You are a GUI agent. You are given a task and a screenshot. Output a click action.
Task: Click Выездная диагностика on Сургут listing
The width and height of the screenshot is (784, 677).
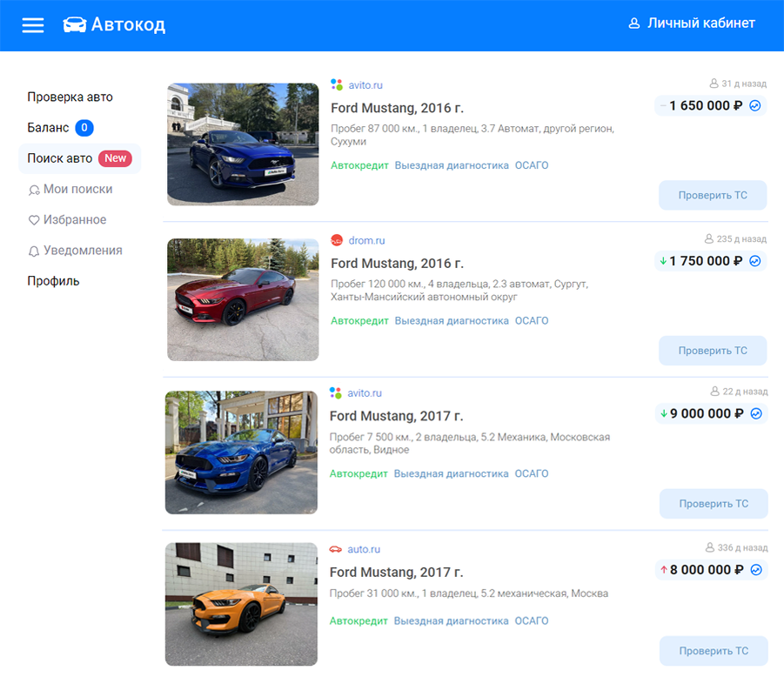pos(452,321)
